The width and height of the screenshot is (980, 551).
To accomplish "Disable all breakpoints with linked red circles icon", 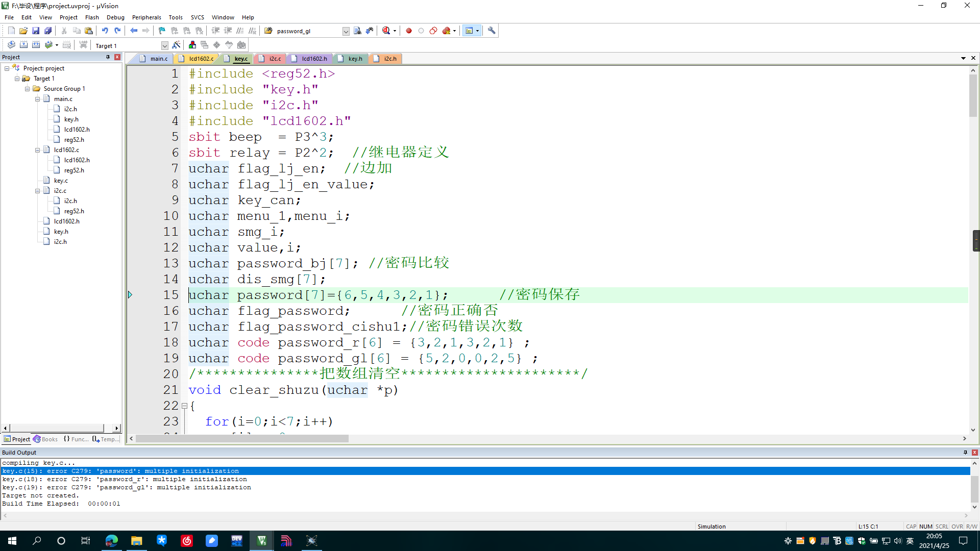I will coord(433,31).
